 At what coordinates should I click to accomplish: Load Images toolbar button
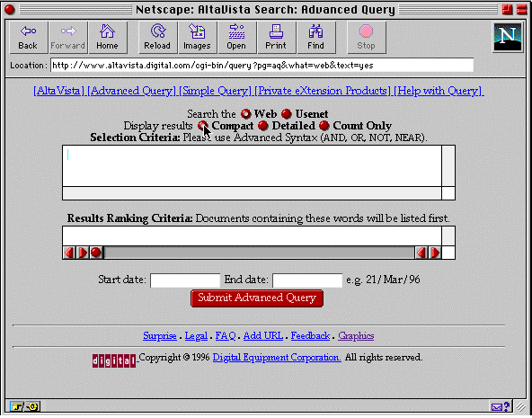(198, 38)
